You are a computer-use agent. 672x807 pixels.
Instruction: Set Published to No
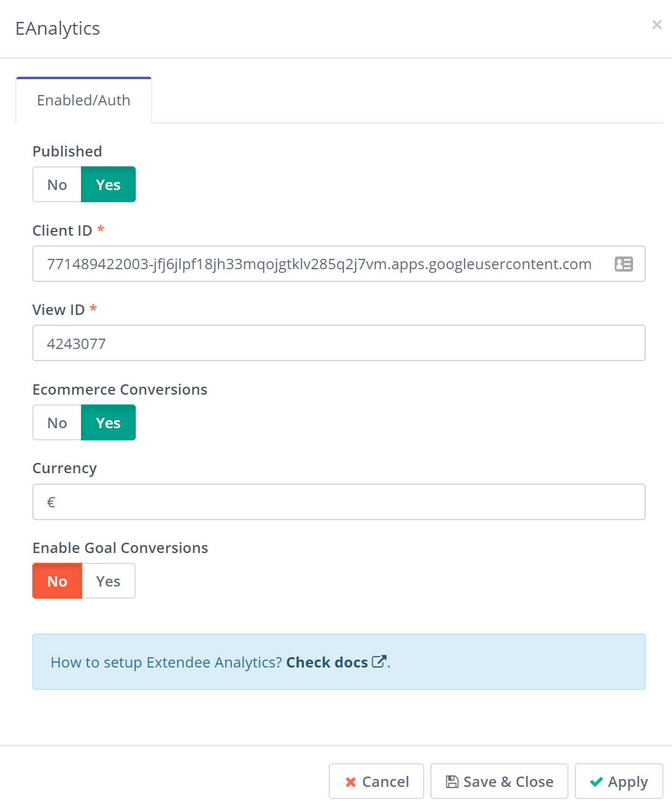pos(57,185)
